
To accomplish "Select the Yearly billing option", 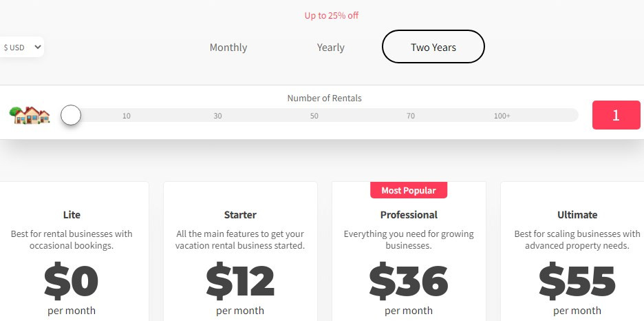I will pos(331,48).
